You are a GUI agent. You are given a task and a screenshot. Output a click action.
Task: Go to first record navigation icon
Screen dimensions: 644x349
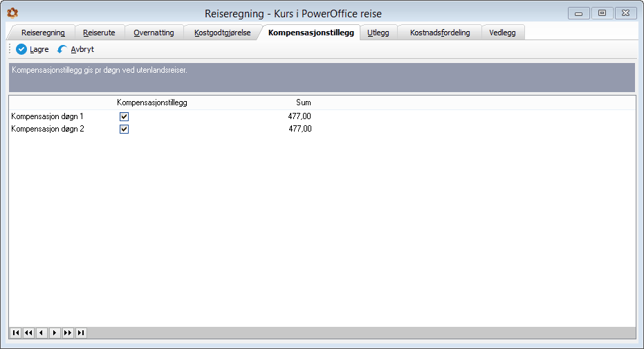click(16, 332)
